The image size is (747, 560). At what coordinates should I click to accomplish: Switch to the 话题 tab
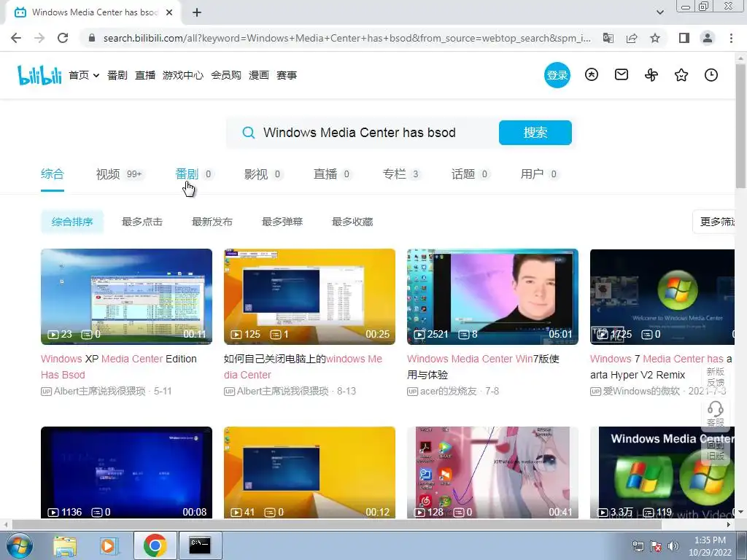471,174
